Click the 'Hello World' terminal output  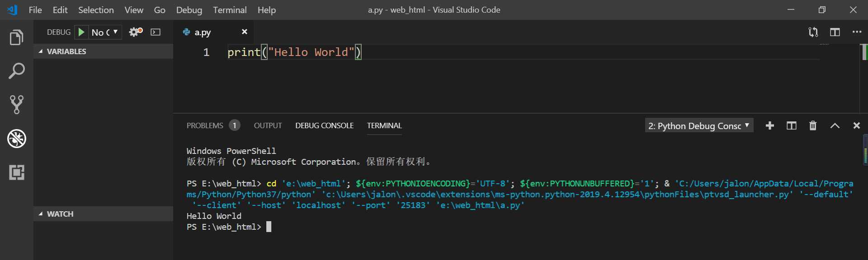(x=214, y=216)
